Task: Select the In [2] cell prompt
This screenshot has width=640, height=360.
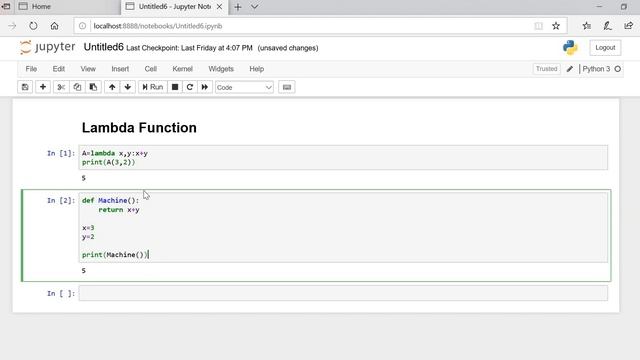Action: click(61, 200)
